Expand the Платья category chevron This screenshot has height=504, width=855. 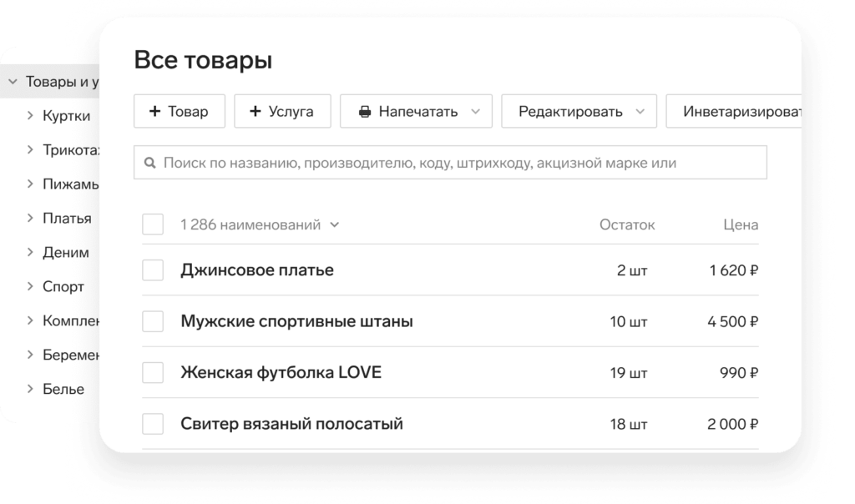[31, 218]
